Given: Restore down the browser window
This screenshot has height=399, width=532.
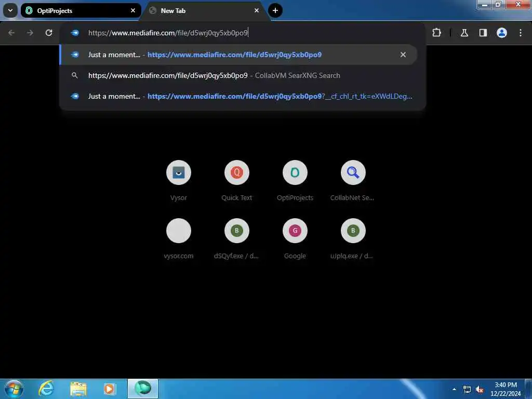Looking at the screenshot, I should [x=498, y=4].
